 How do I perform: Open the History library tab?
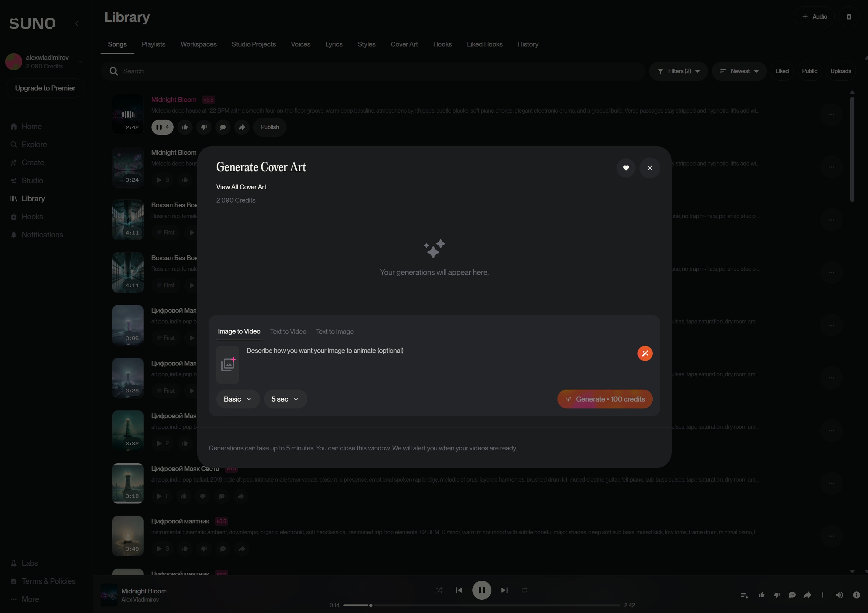528,44
